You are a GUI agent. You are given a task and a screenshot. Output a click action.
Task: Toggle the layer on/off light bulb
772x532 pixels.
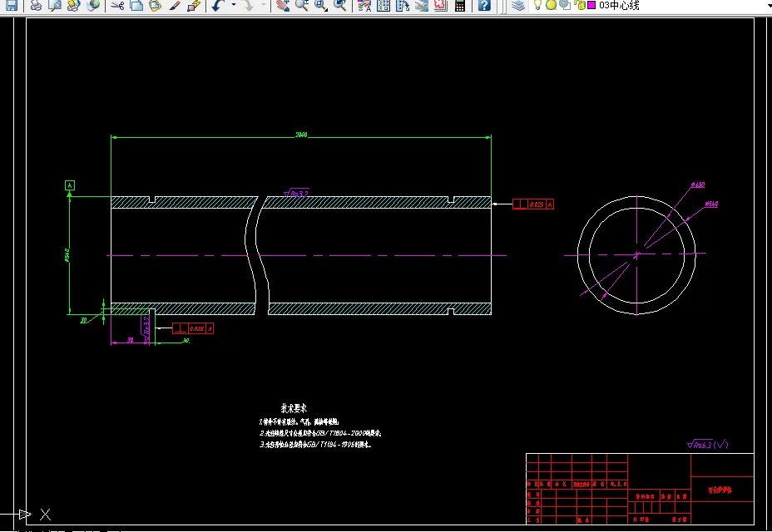pos(538,6)
